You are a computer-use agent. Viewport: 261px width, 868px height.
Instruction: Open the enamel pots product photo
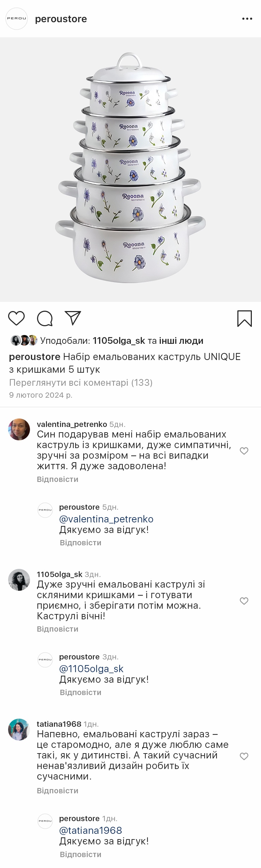pyautogui.click(x=130, y=169)
